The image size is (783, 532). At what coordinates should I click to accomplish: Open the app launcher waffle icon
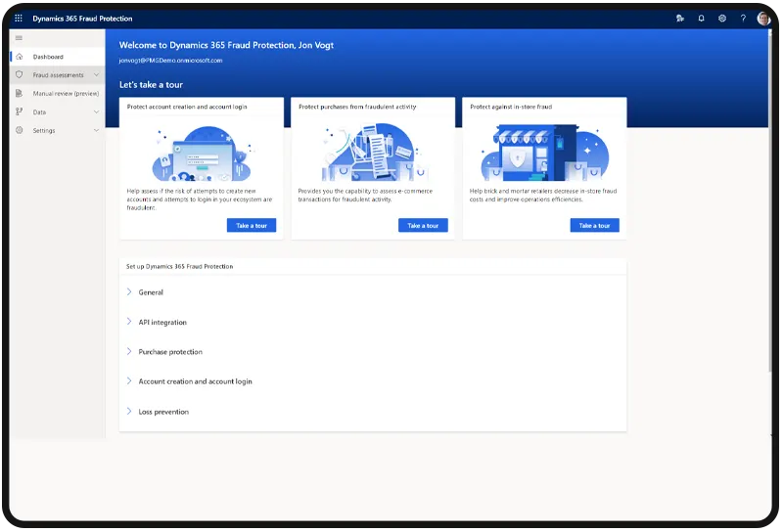coord(18,18)
